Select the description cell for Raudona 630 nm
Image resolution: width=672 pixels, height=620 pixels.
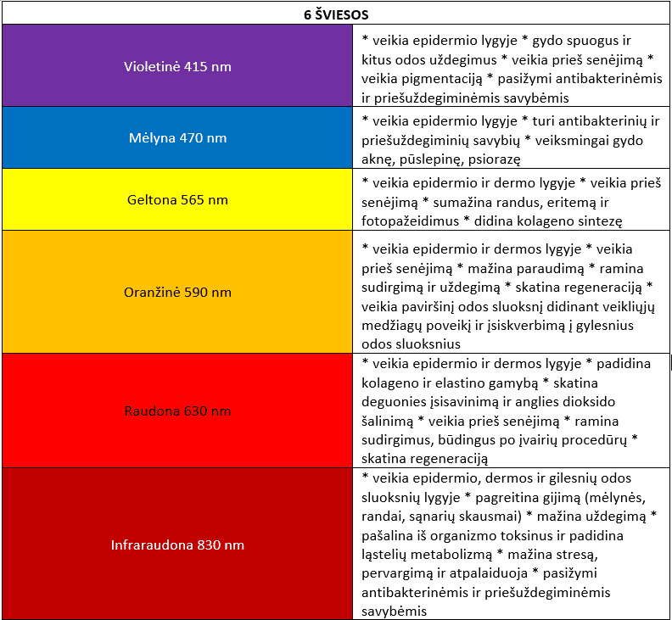509,411
